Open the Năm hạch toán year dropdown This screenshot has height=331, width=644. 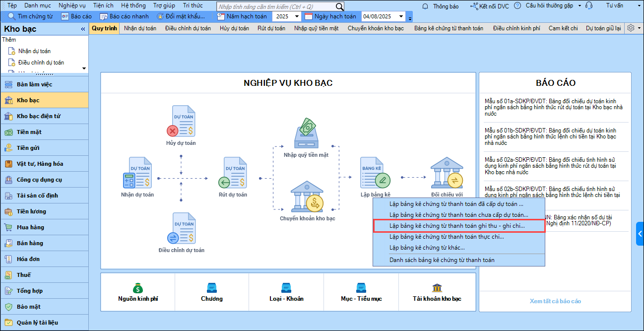click(296, 16)
